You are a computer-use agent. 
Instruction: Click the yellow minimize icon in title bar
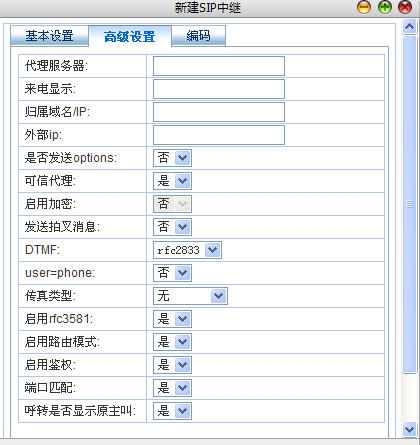364,7
